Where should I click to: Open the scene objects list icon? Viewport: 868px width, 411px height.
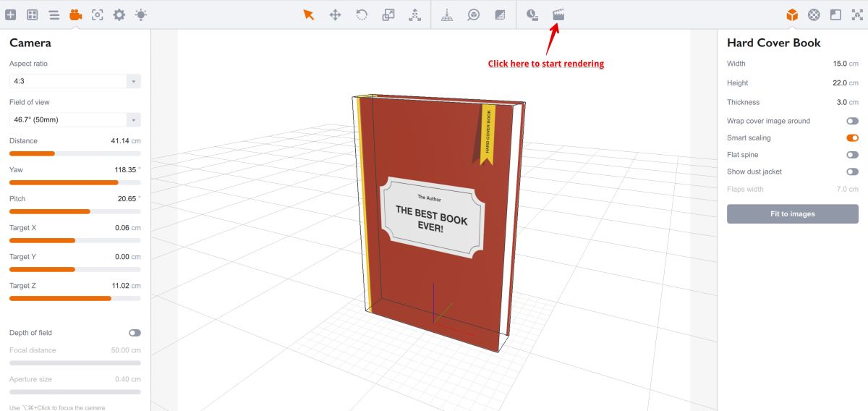click(x=54, y=14)
